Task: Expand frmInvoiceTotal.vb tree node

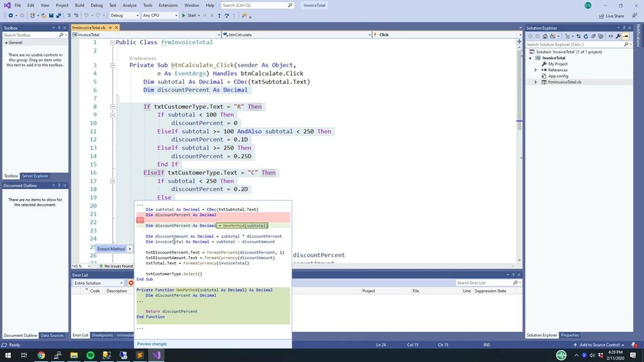Action: (536, 82)
